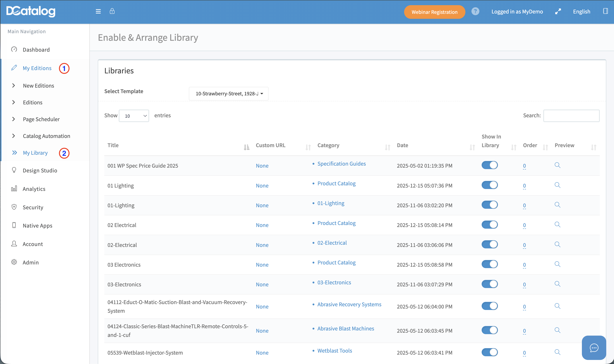Open the Show entries count dropdown
The width and height of the screenshot is (614, 364).
click(134, 116)
